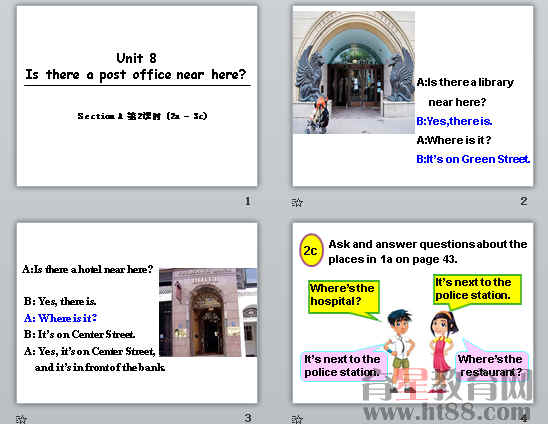
Task: Select slide 1 titled Unit 8
Action: [137, 96]
